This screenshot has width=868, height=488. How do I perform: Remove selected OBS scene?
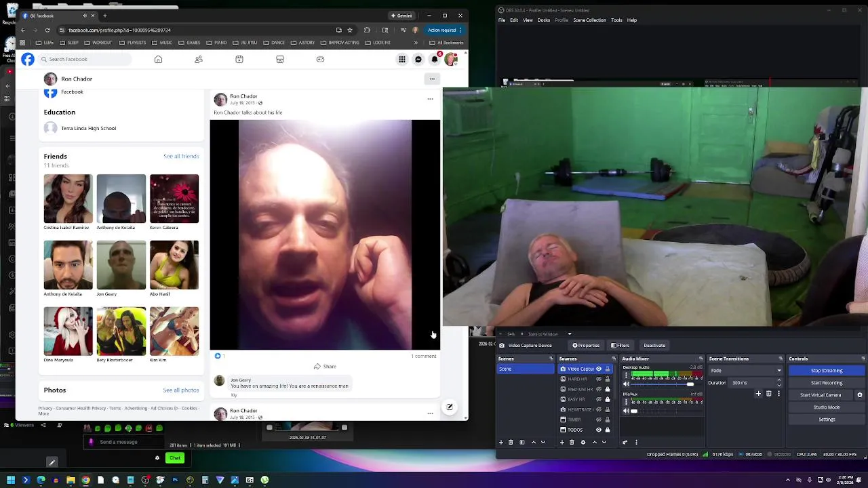point(511,442)
